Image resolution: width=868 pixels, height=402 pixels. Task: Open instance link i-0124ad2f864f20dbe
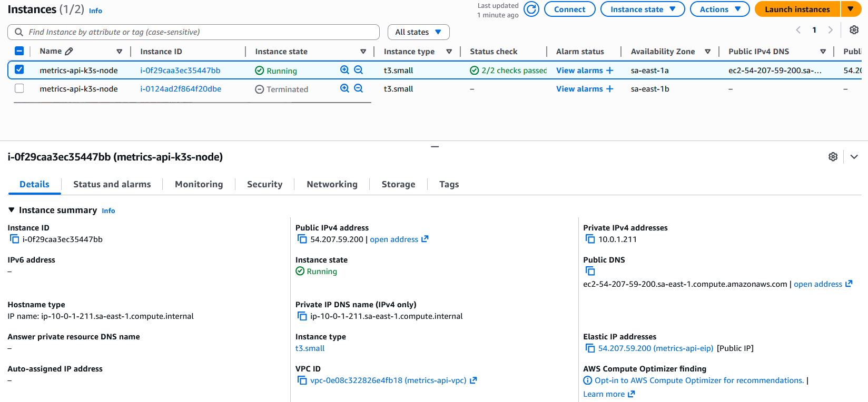tap(181, 89)
